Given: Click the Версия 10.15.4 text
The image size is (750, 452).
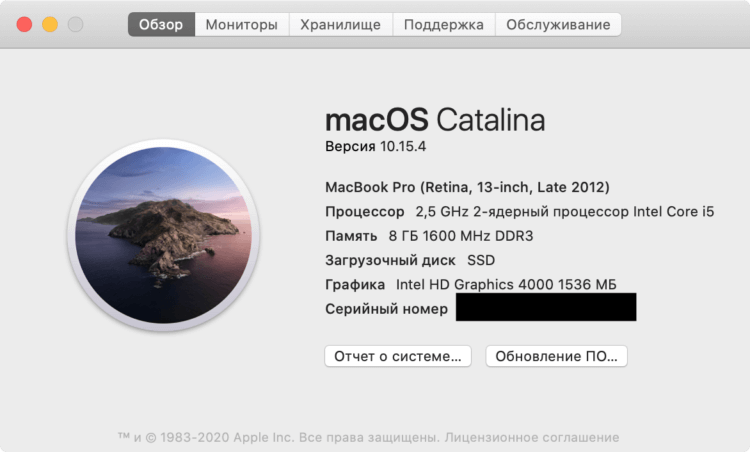Looking at the screenshot, I should tap(375, 146).
